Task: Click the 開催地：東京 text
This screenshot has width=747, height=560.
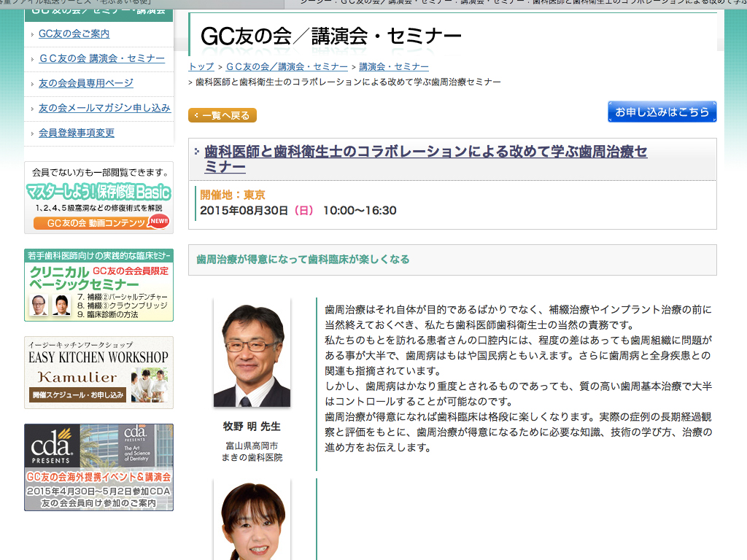Action: pyautogui.click(x=233, y=195)
